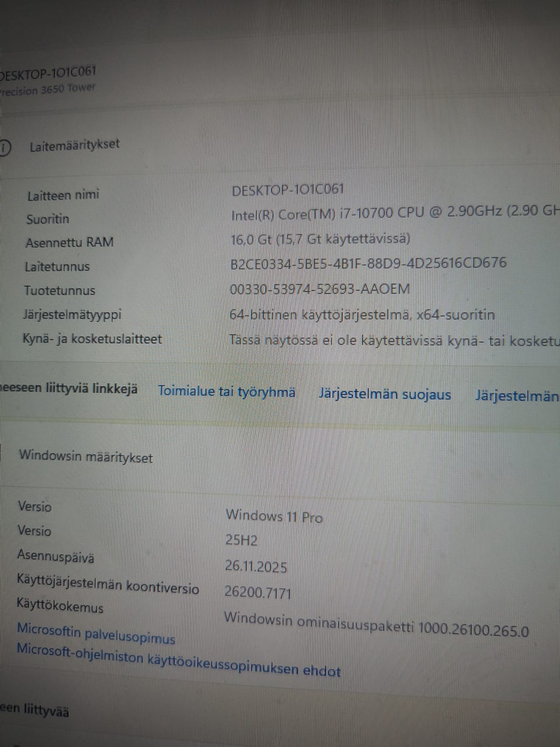560x747 pixels.
Task: Open the Järjestelmän suojaus link
Action: pyautogui.click(x=384, y=394)
